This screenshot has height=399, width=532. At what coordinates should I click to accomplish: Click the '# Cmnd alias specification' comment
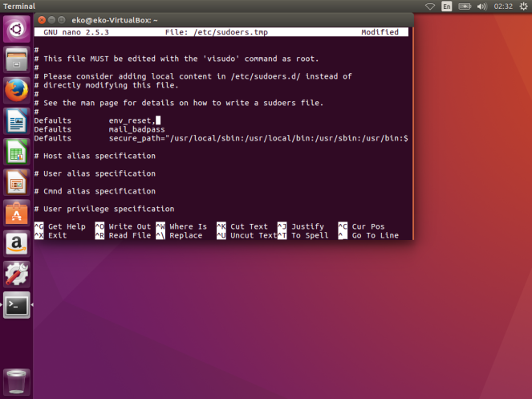tap(95, 191)
